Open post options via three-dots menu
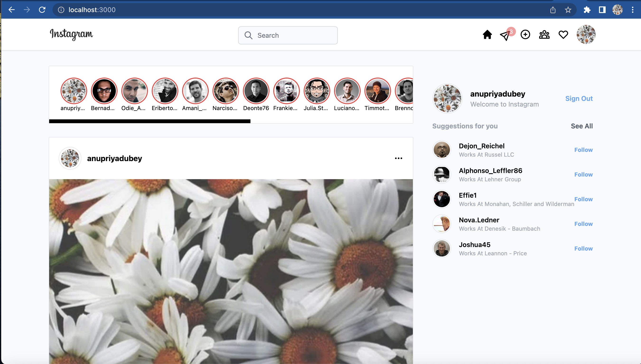641x364 pixels. tap(398, 158)
